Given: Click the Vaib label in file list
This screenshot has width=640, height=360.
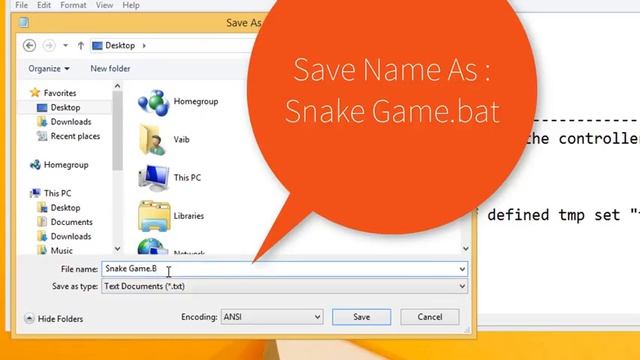Looking at the screenshot, I should tap(182, 140).
